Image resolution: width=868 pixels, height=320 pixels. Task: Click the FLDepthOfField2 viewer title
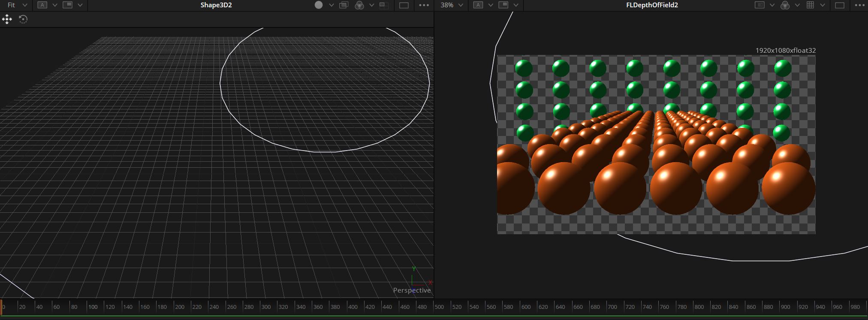(652, 5)
